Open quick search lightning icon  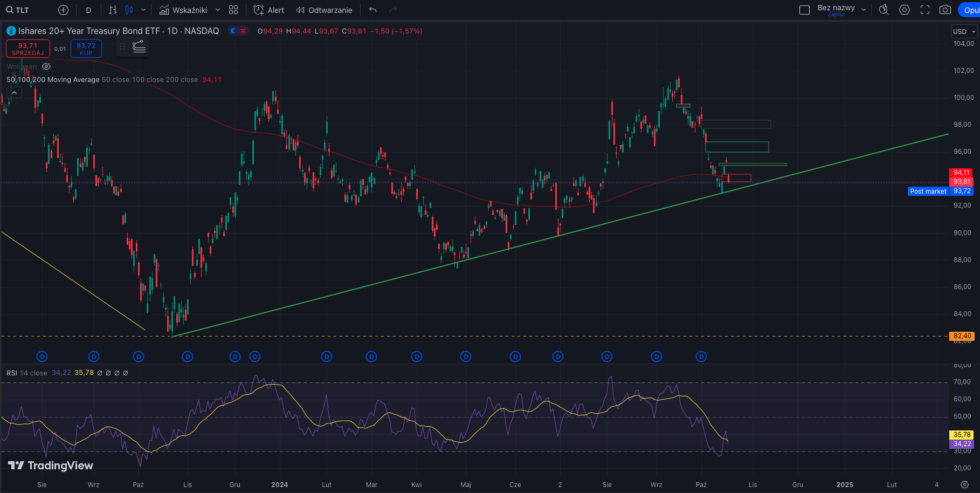point(884,10)
